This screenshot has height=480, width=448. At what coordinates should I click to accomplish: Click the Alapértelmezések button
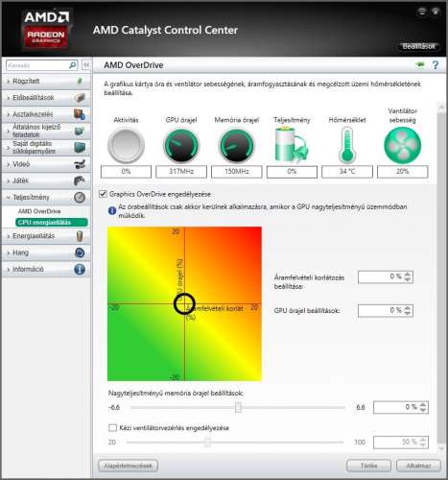[x=128, y=466]
